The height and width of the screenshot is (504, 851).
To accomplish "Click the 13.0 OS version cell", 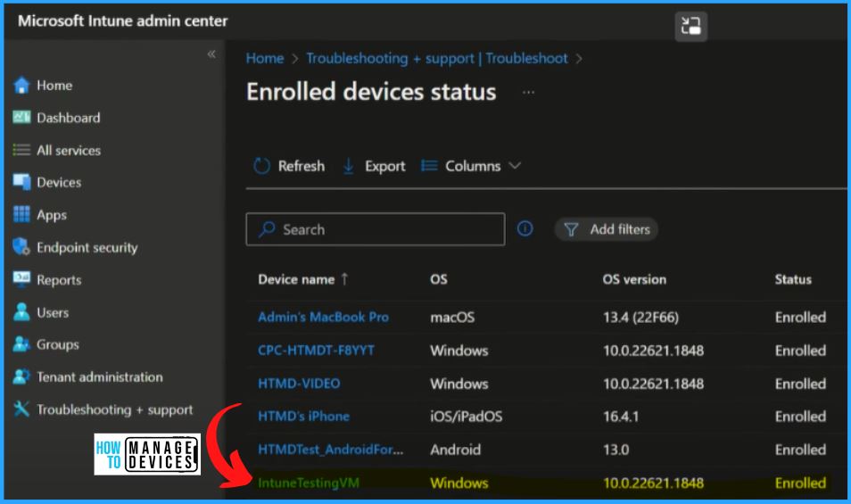I will click(616, 450).
